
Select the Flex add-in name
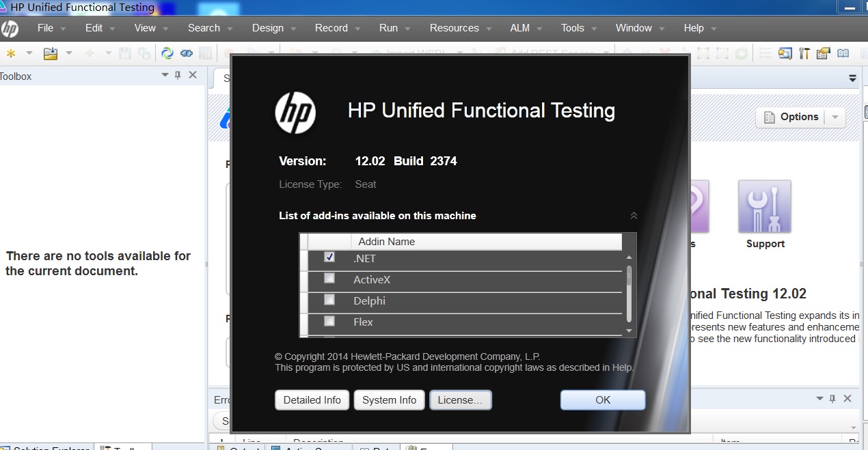pyautogui.click(x=363, y=322)
